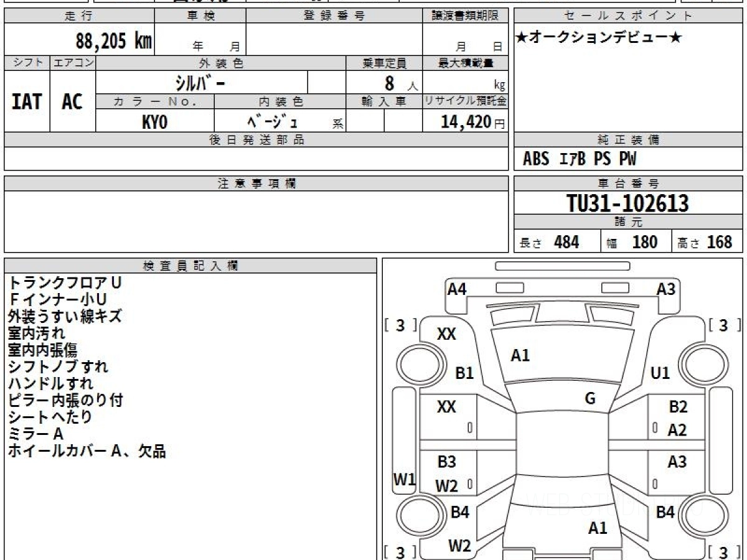
Task: Select the exterior color value シルバー
Action: pyautogui.click(x=202, y=82)
